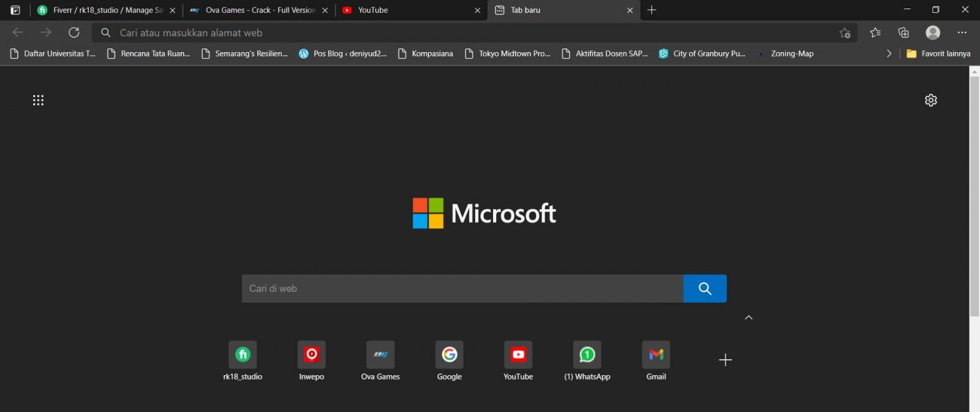Viewport: 980px width, 412px height.
Task: Open the Zoning-Map bookmark
Action: pos(785,54)
